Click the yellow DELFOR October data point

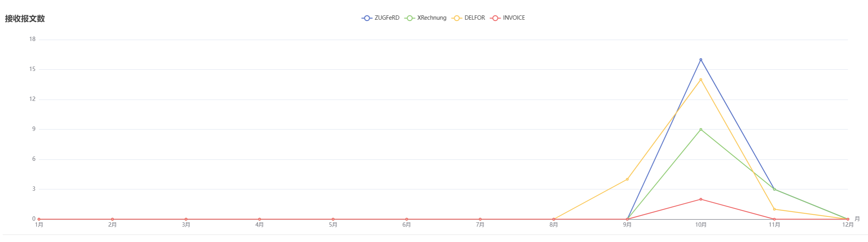point(701,80)
